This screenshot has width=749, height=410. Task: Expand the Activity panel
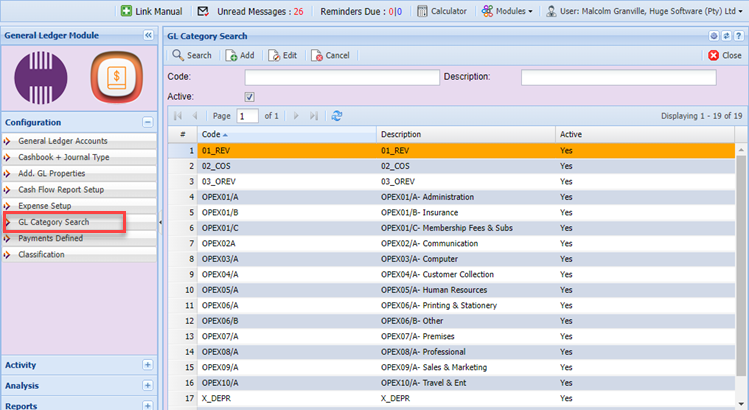pyautogui.click(x=147, y=365)
